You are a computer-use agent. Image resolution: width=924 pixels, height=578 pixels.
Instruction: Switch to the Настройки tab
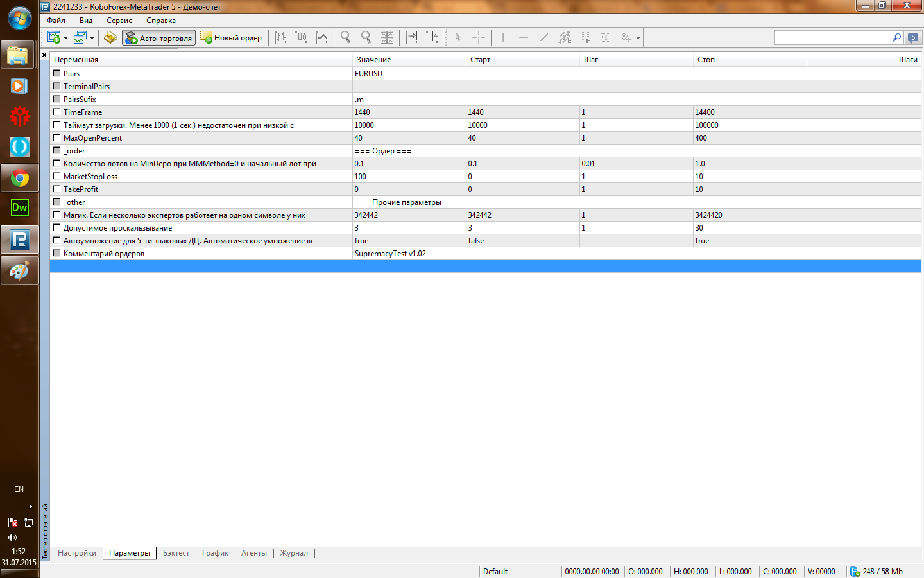coord(77,553)
